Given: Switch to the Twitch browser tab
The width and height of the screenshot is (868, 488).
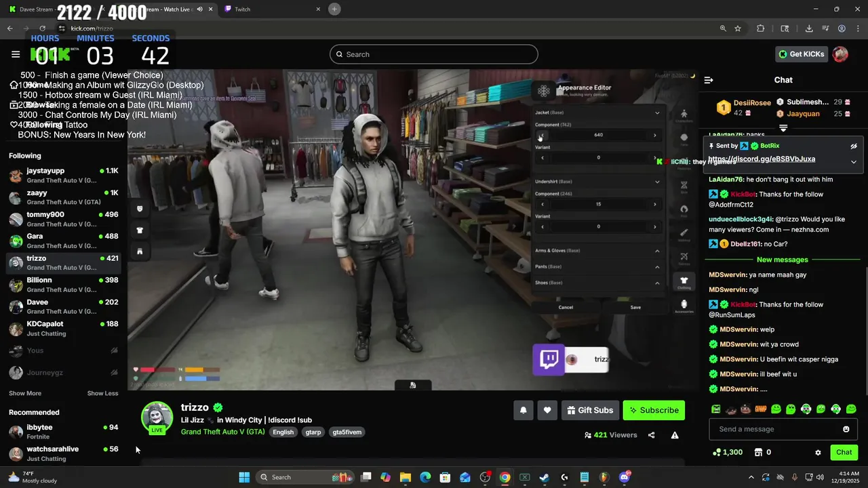Looking at the screenshot, I should (270, 9).
